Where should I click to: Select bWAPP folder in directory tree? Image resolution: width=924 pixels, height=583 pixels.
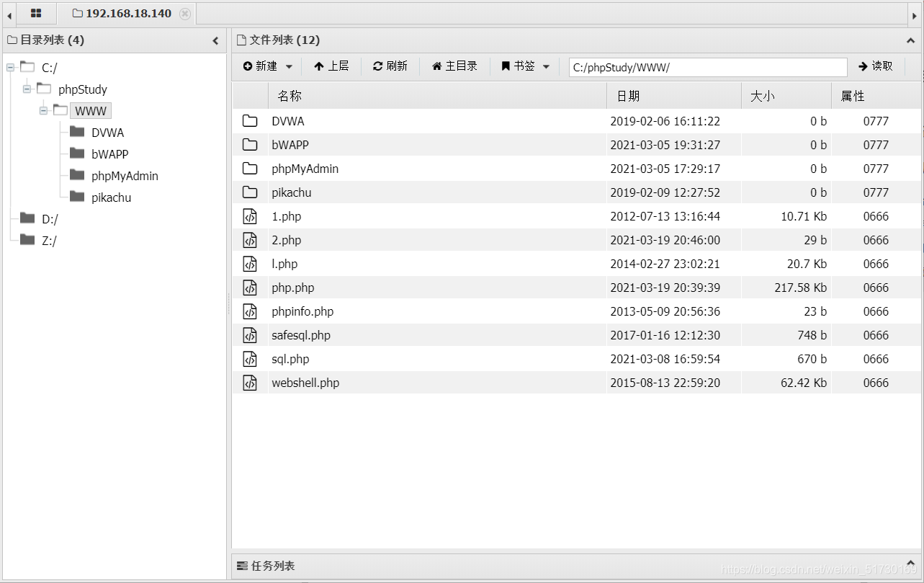point(110,154)
